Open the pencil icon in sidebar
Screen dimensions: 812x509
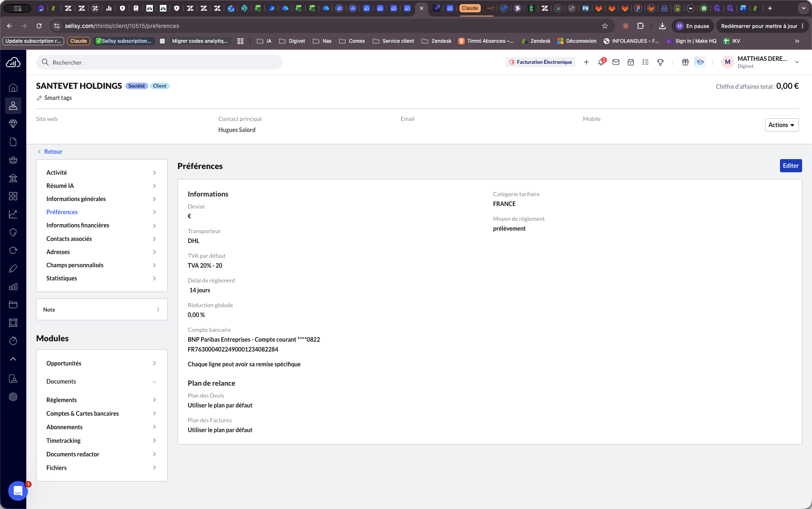pos(13,268)
